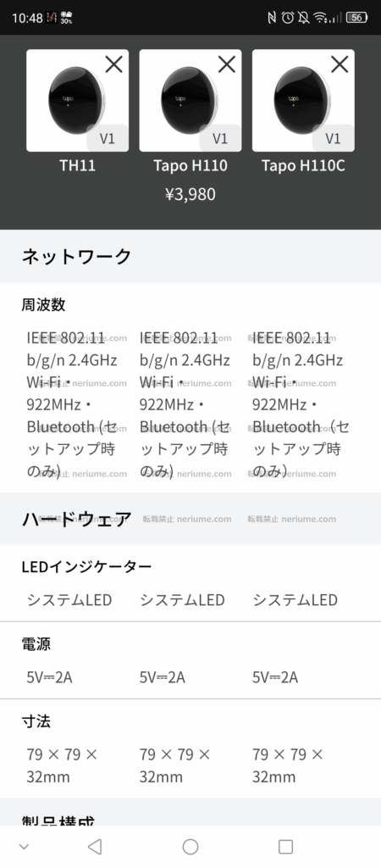381x868 pixels.
Task: Tap the Tapo H110C product image
Action: [x=303, y=100]
